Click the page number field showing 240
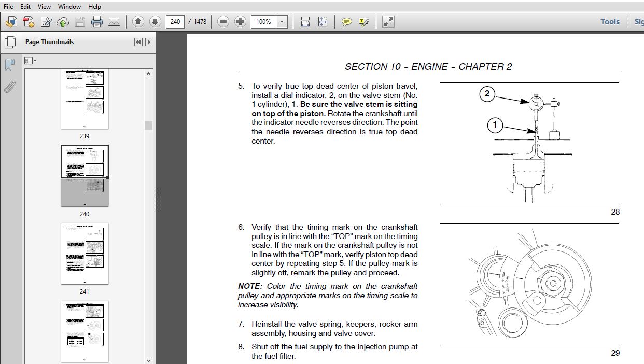 (175, 22)
